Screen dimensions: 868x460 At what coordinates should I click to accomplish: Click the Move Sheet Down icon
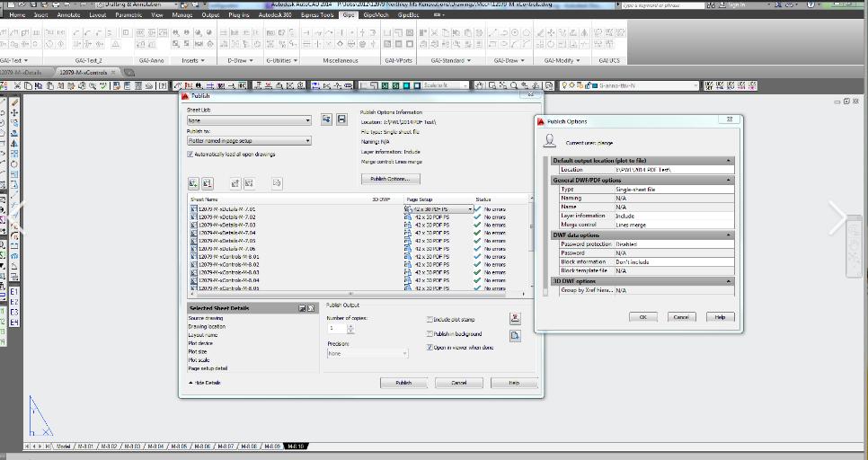[x=249, y=183]
